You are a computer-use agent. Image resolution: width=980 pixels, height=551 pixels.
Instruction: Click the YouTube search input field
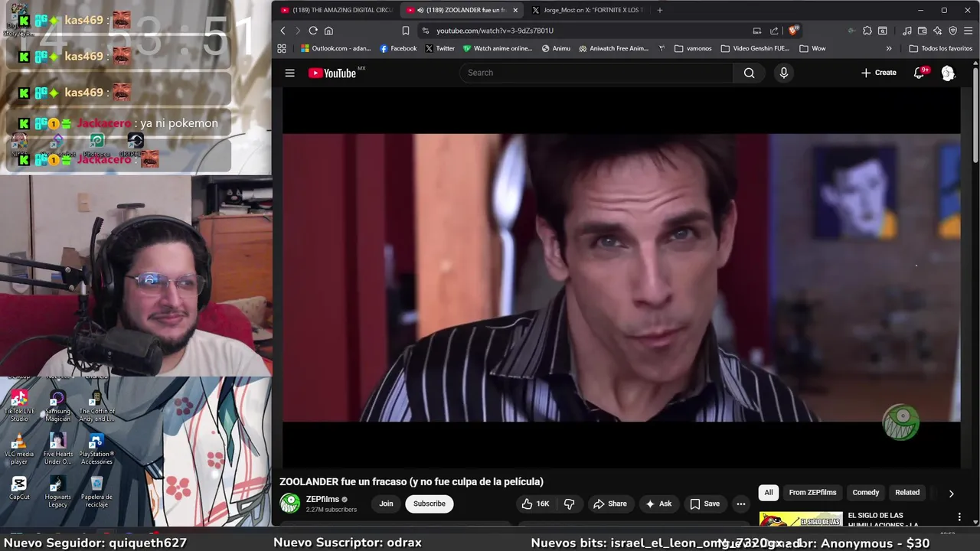pyautogui.click(x=596, y=73)
